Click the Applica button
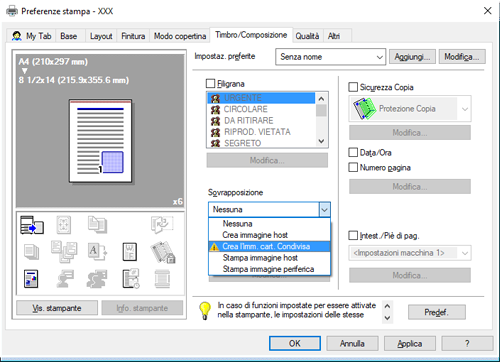 coord(410,343)
